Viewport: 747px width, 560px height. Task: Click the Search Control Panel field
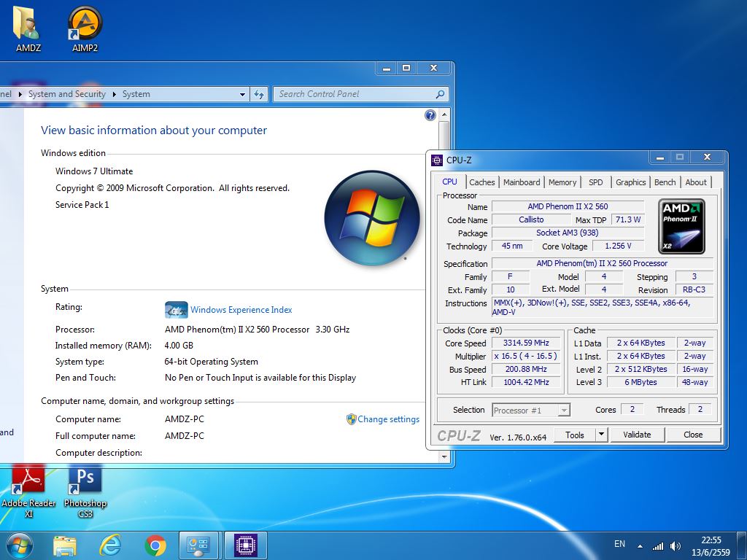click(x=354, y=94)
